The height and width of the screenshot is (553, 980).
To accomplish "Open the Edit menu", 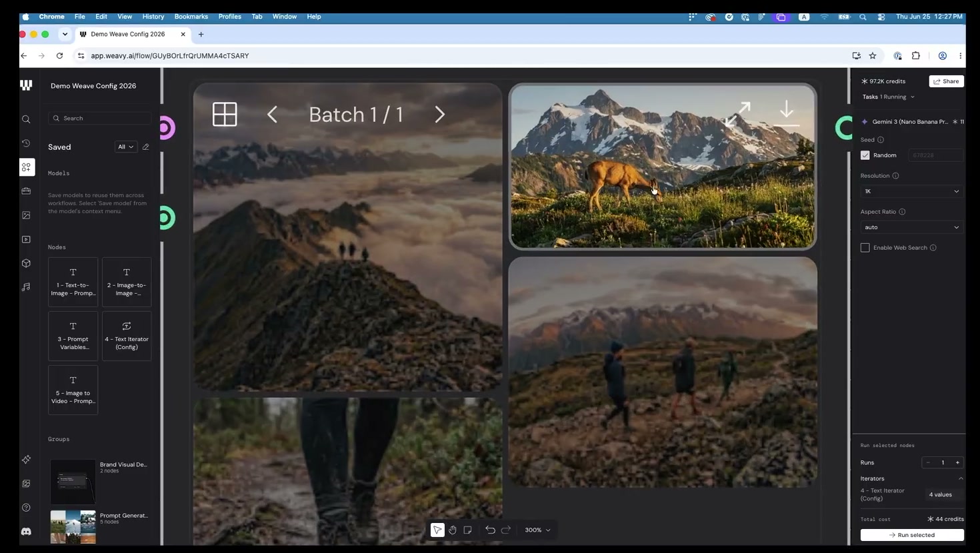I will 101,17.
